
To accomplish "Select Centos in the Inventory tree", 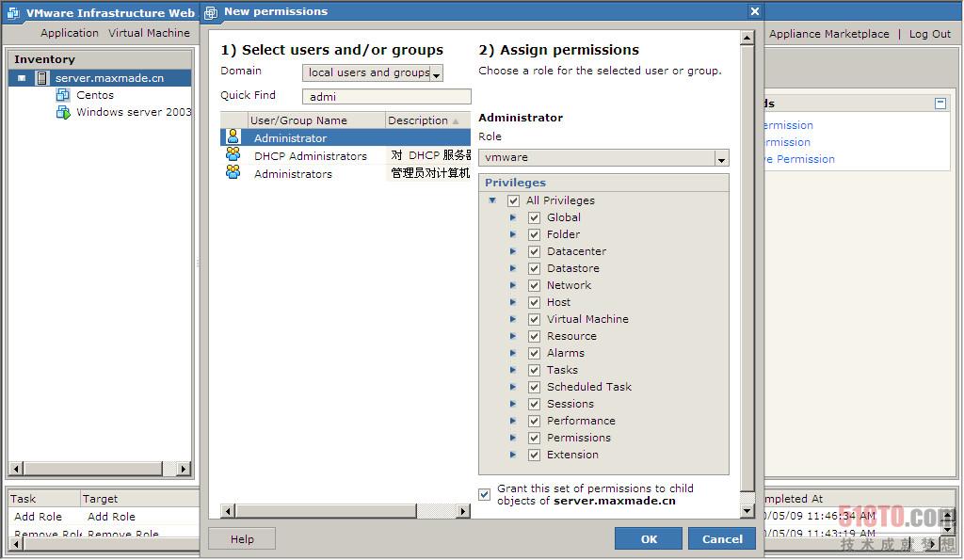I will point(95,95).
